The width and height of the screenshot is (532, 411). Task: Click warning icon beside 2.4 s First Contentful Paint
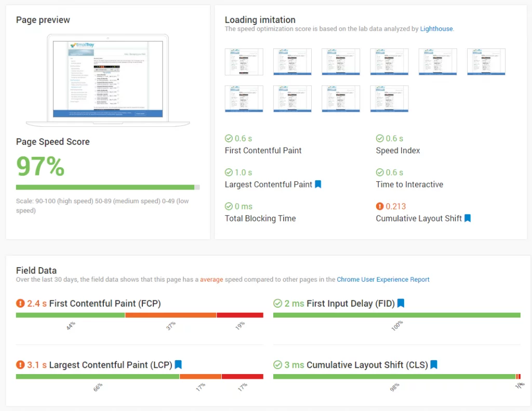[20, 303]
